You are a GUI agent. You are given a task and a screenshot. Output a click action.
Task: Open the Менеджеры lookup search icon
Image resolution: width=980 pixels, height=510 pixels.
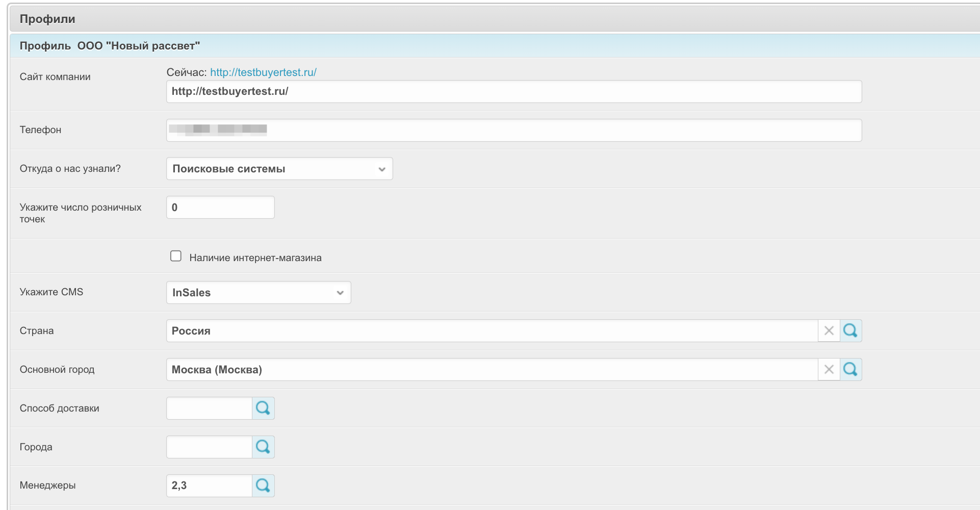tap(263, 486)
